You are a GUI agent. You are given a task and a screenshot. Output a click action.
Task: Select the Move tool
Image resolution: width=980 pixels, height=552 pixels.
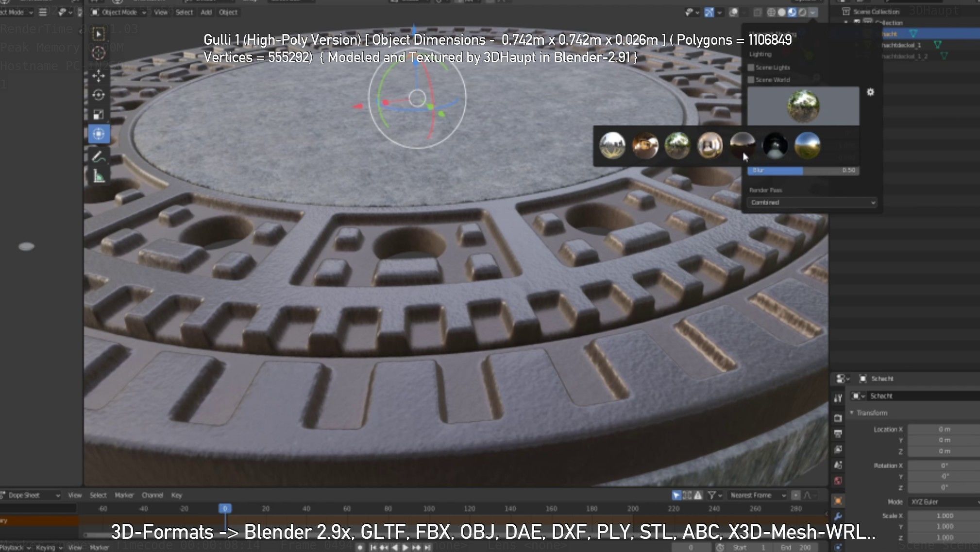point(99,76)
